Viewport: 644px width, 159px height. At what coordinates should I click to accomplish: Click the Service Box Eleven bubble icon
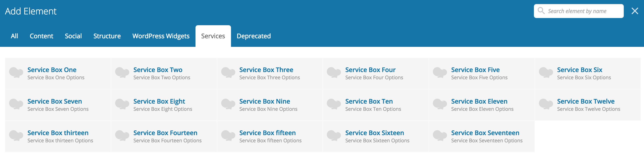coord(440,104)
